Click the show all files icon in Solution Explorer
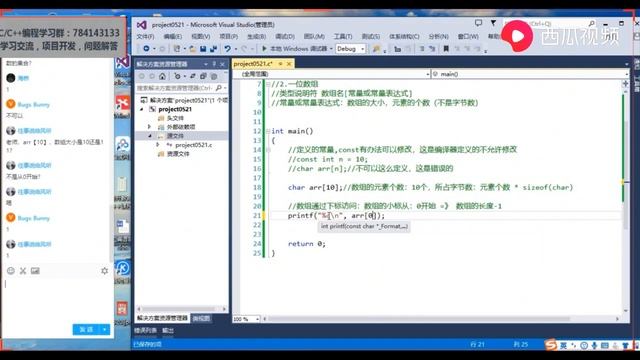Image resolution: width=640 pixels, height=360 pixels. click(213, 76)
